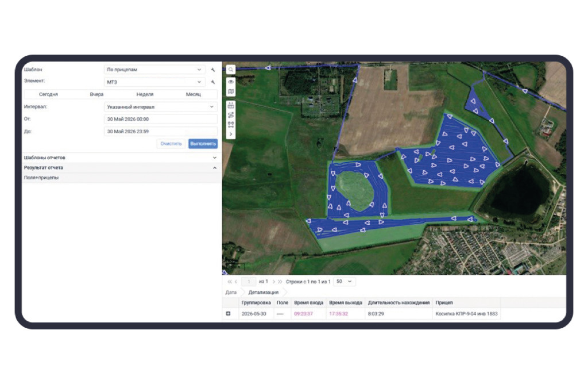Expand map toolbar with chevron arrow
Viewport: 588px width, 384px height.
point(231,134)
